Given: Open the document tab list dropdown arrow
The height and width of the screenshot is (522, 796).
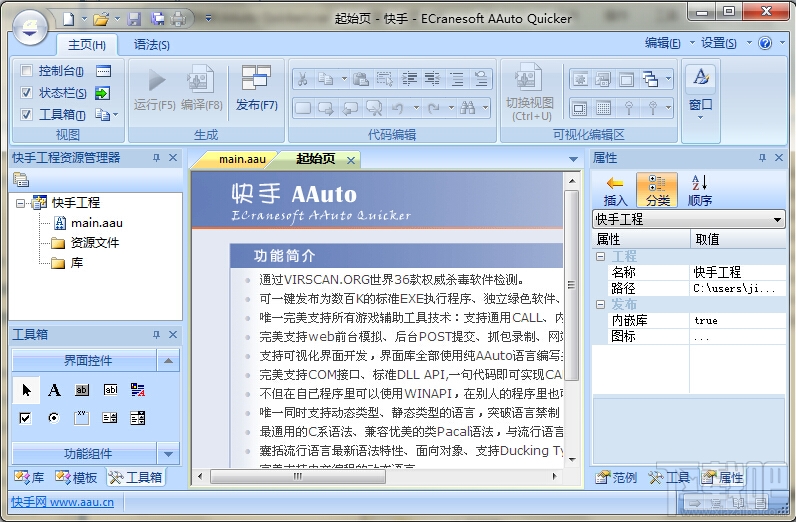Looking at the screenshot, I should coord(573,159).
